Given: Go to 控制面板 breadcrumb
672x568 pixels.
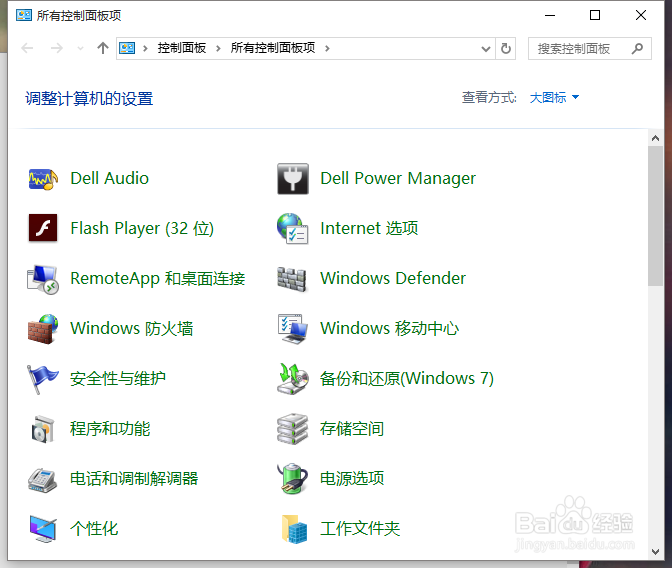Looking at the screenshot, I should (182, 48).
